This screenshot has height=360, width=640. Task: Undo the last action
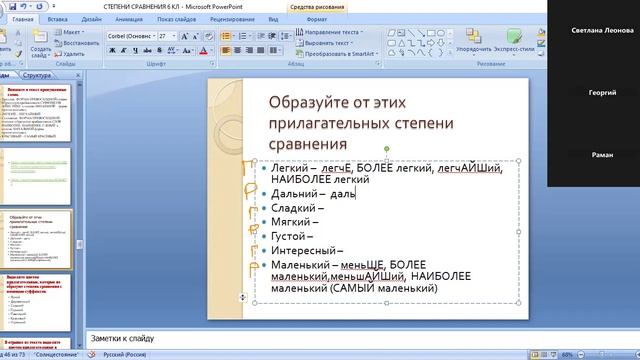(24, 7)
